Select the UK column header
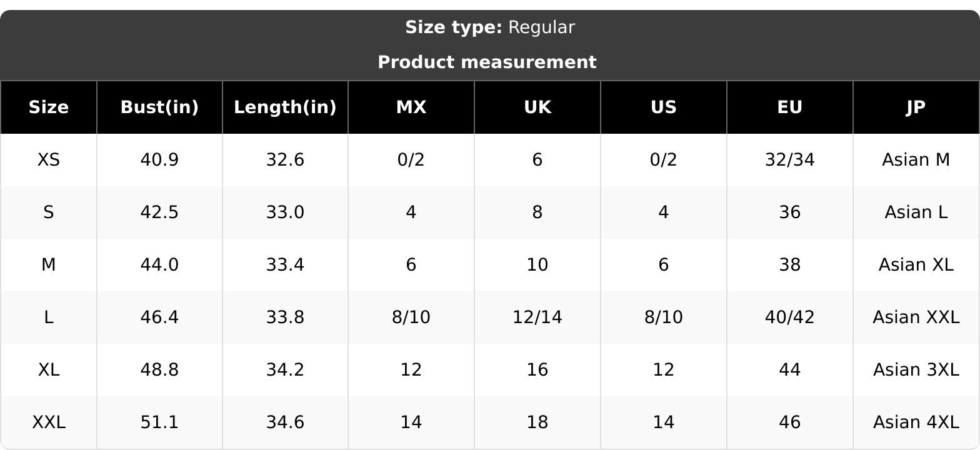The height and width of the screenshot is (450, 980). click(537, 107)
